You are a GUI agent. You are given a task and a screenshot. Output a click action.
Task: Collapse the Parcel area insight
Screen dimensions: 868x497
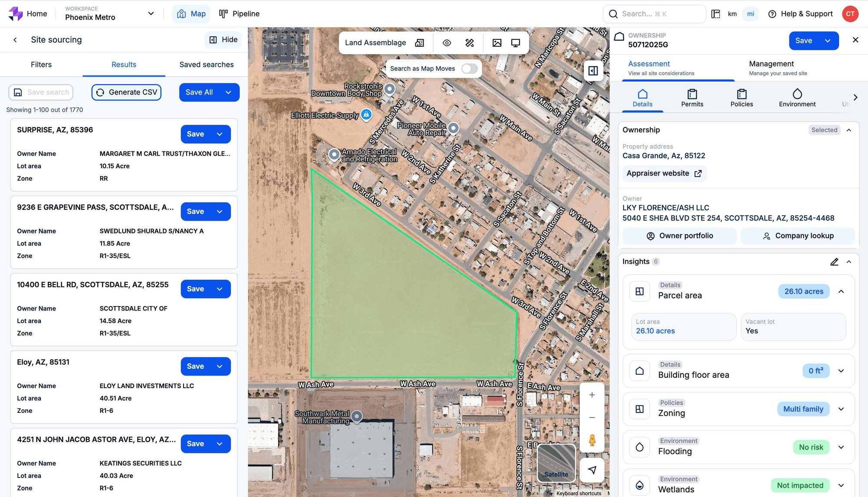[x=842, y=291]
